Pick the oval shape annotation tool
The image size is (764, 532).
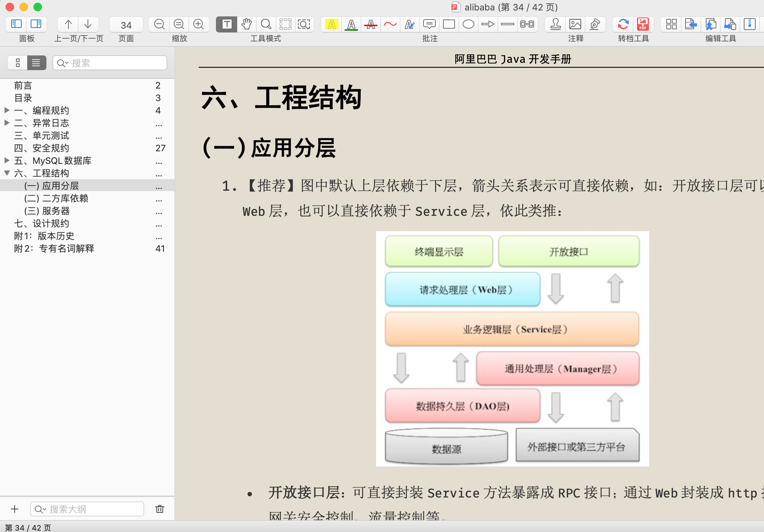tap(468, 24)
